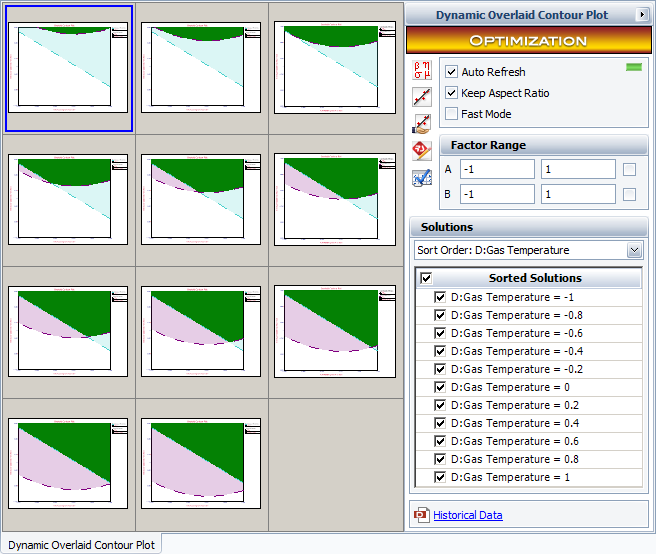Click the green status indicator bar

pos(632,67)
